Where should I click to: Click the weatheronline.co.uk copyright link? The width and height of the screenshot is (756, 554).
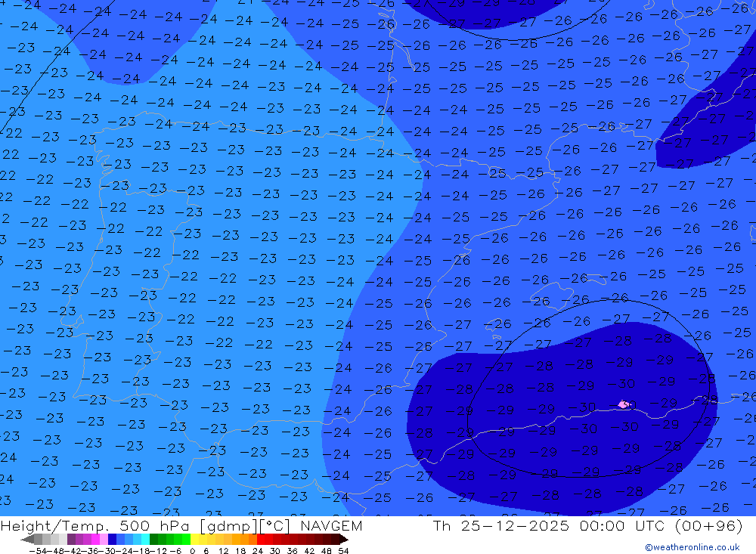pos(692,547)
